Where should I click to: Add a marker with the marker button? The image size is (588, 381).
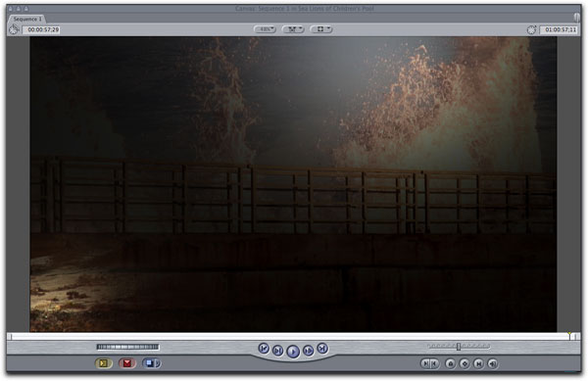[451, 363]
